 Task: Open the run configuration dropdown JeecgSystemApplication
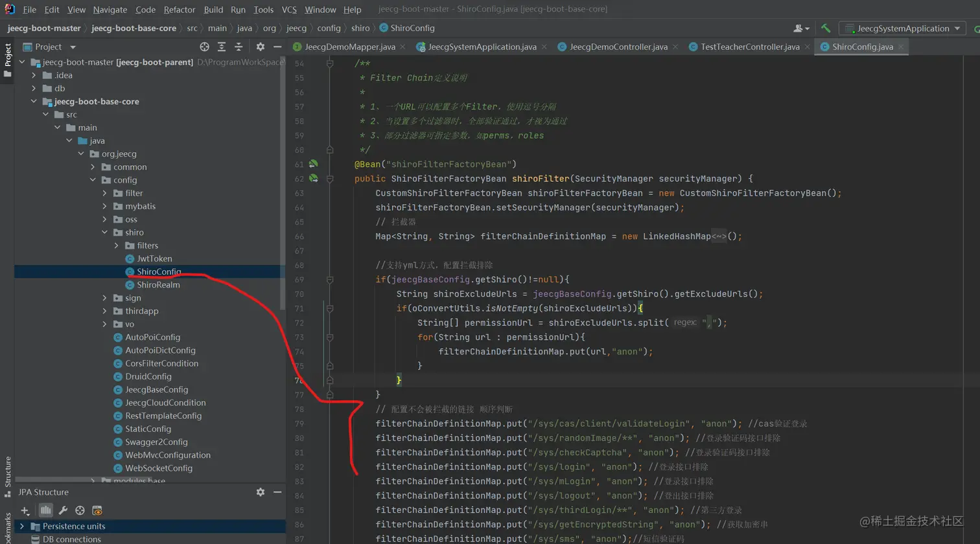click(902, 28)
